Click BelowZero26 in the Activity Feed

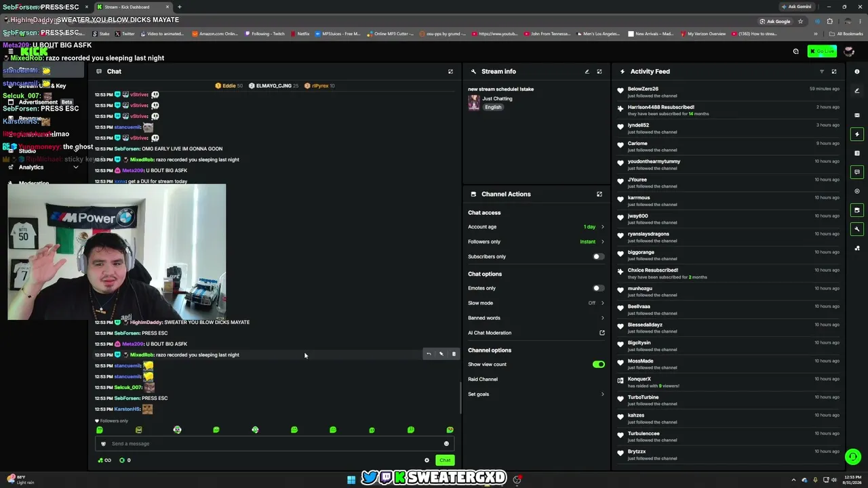click(x=643, y=89)
